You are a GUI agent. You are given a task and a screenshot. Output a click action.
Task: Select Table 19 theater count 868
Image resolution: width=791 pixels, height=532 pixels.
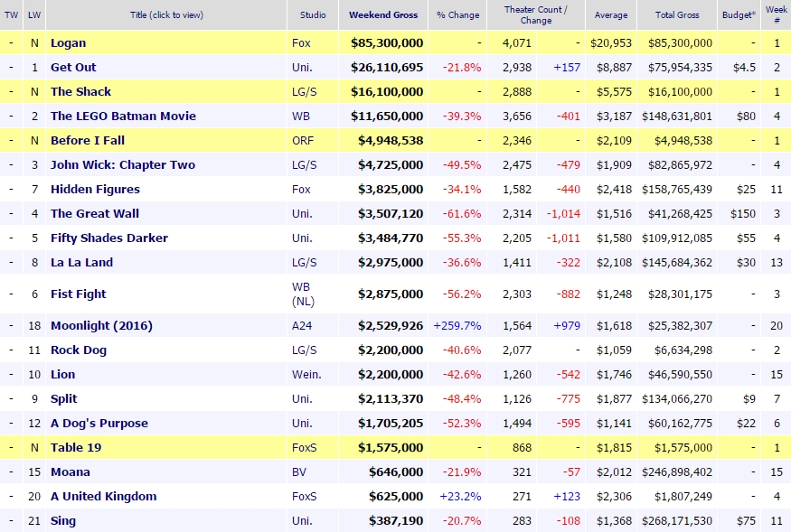click(522, 447)
